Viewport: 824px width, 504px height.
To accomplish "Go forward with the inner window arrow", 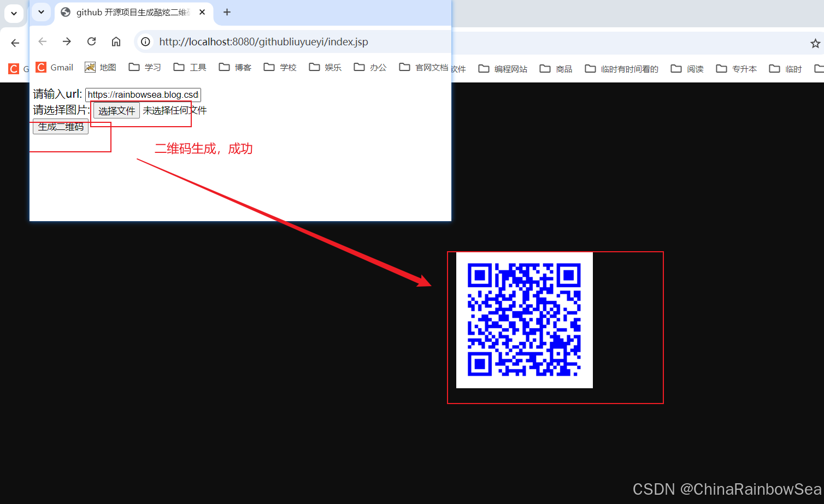I will coord(67,41).
